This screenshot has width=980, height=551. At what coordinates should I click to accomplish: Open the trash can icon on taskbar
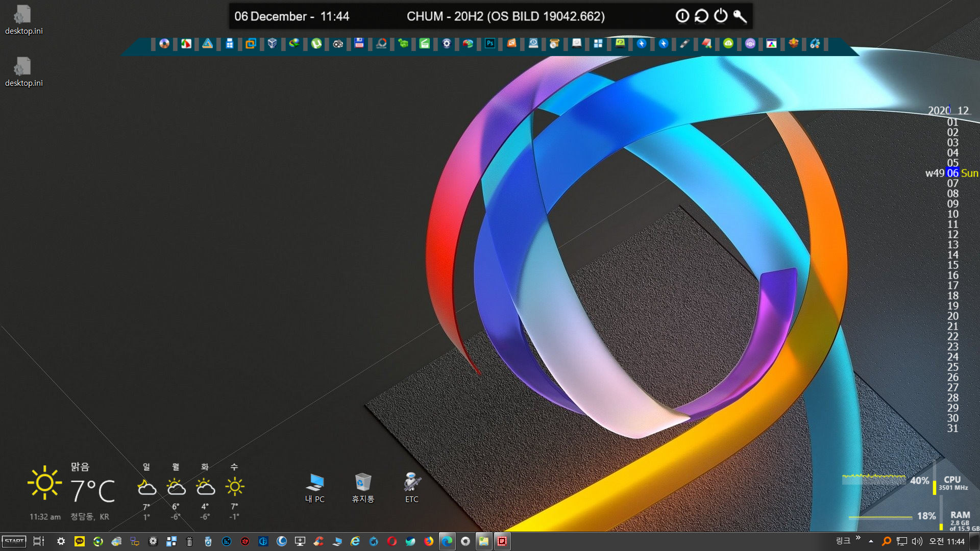(189, 541)
